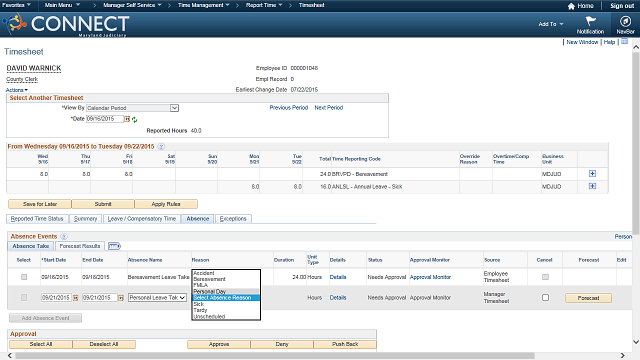Select the Absence Take tab

point(31,246)
